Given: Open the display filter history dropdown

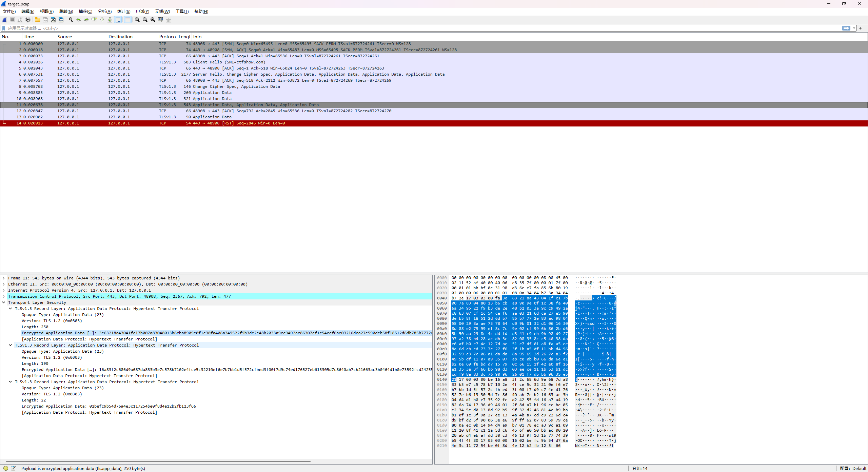Looking at the screenshot, I should 854,28.
